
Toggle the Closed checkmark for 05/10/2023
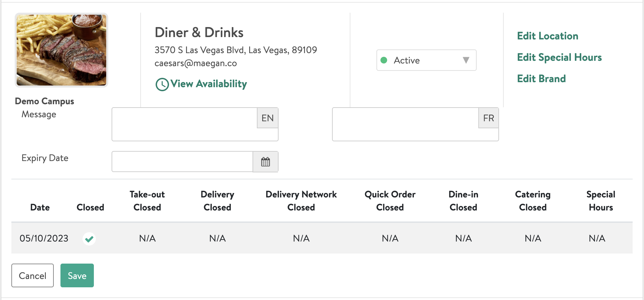tap(89, 239)
